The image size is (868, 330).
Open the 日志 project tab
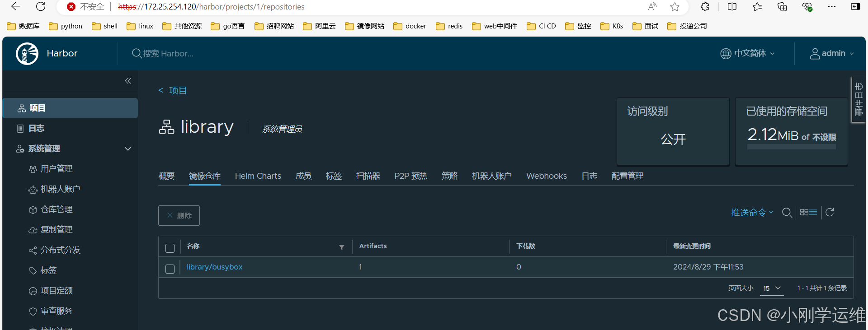(589, 176)
